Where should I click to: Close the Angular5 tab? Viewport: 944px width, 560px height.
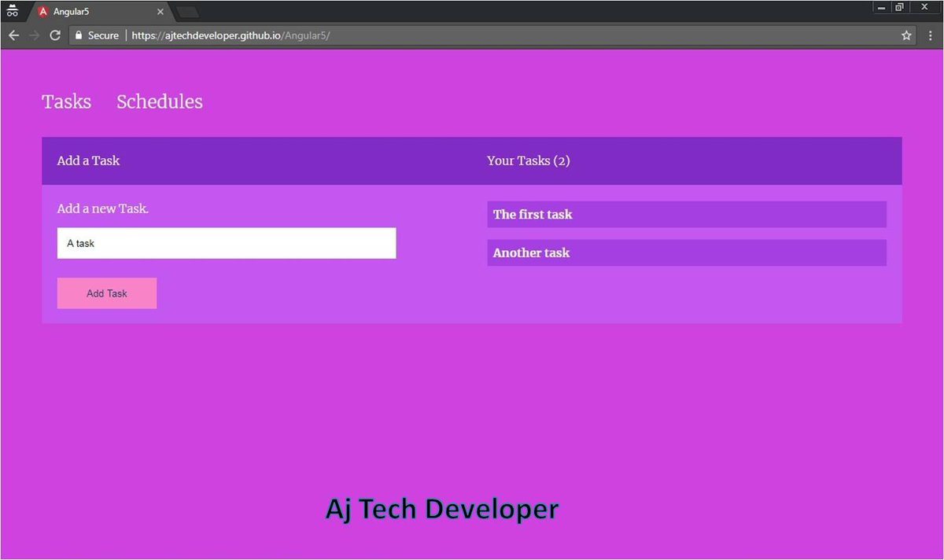coord(160,12)
